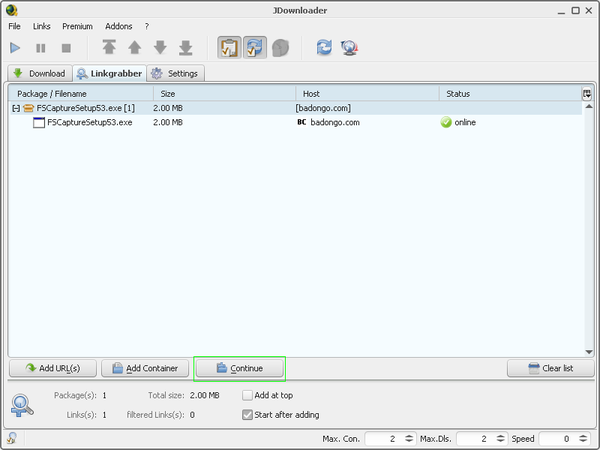This screenshot has width=600, height=450.
Task: Click the Speed limit value field
Action: 558,439
